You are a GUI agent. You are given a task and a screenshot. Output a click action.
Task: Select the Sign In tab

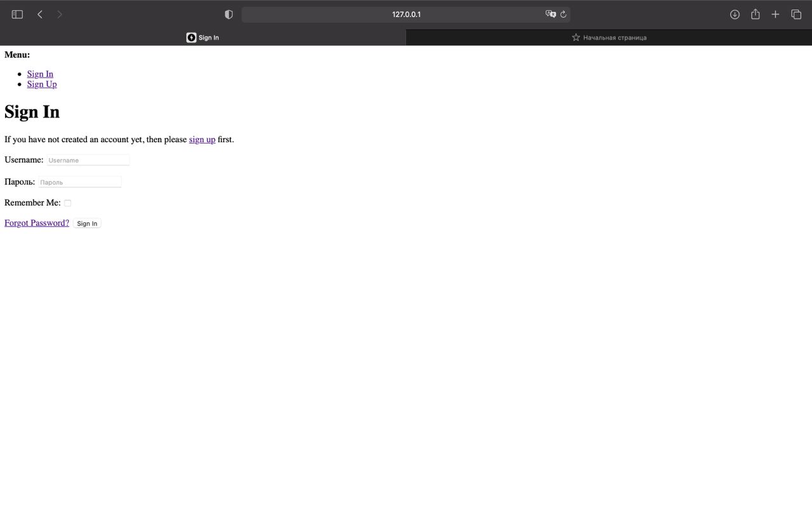point(203,37)
